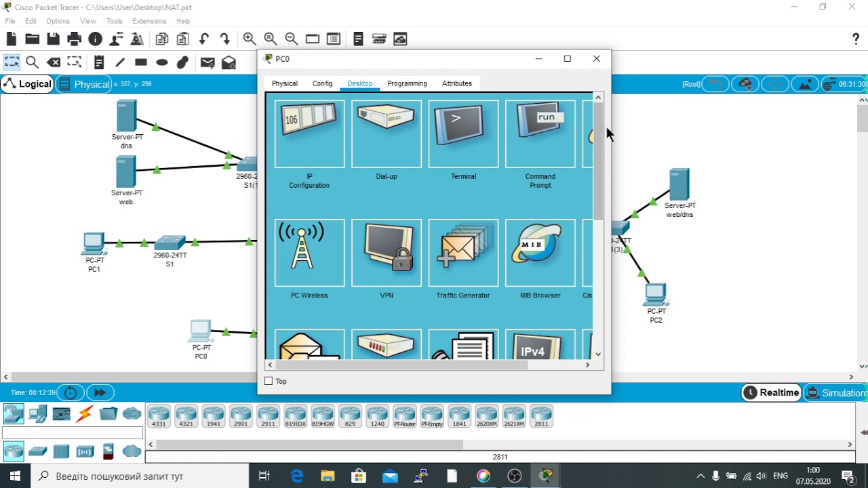The height and width of the screenshot is (488, 868).
Task: Launch the Dial-up app in PC0
Action: tap(387, 134)
